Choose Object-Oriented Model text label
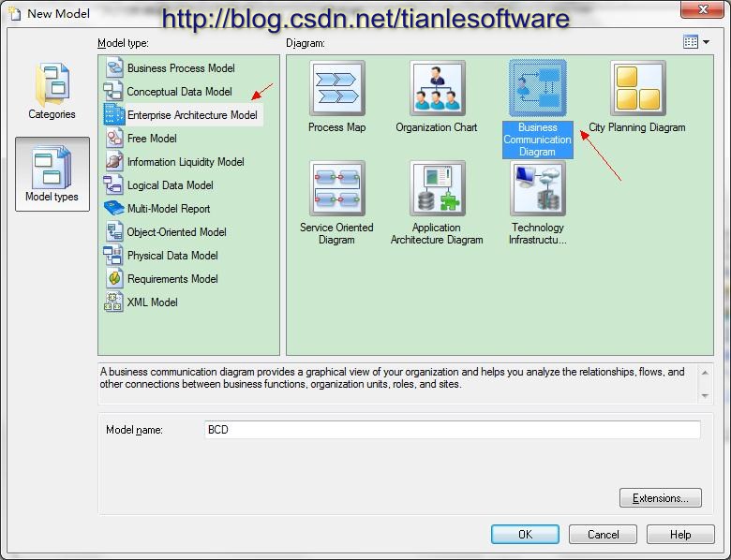 (177, 232)
